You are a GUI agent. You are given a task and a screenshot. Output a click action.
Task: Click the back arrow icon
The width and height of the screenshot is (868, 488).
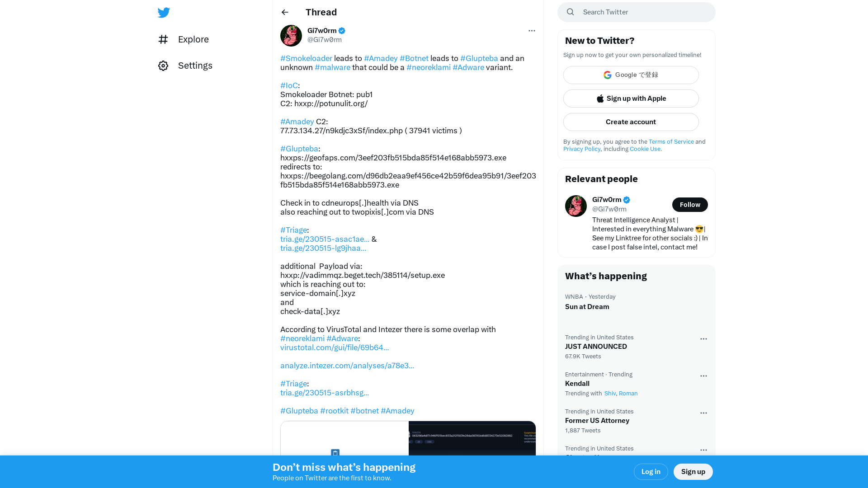[x=286, y=12]
